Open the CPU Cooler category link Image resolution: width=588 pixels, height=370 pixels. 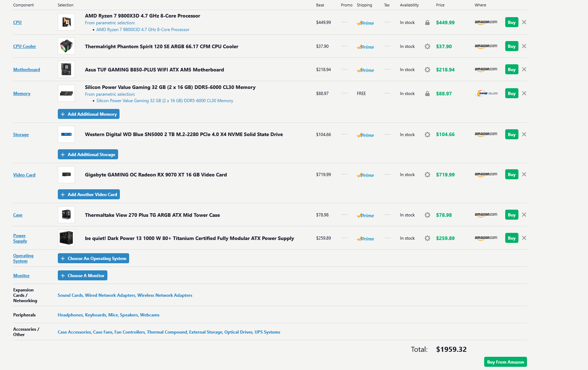coord(25,46)
